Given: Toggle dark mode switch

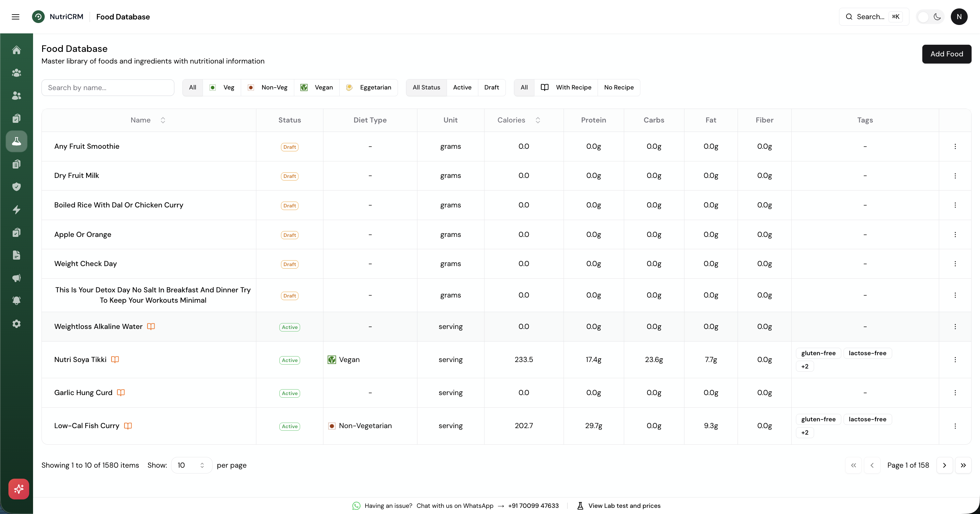Looking at the screenshot, I should pos(930,17).
